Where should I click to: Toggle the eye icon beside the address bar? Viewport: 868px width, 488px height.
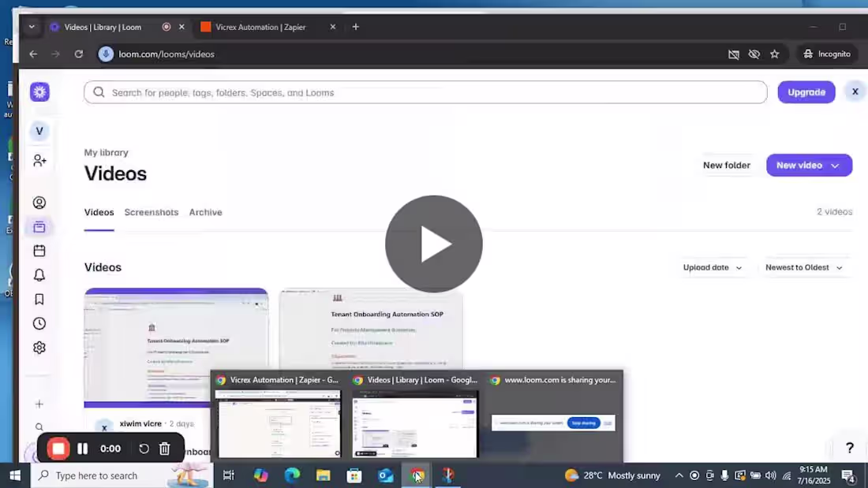754,54
